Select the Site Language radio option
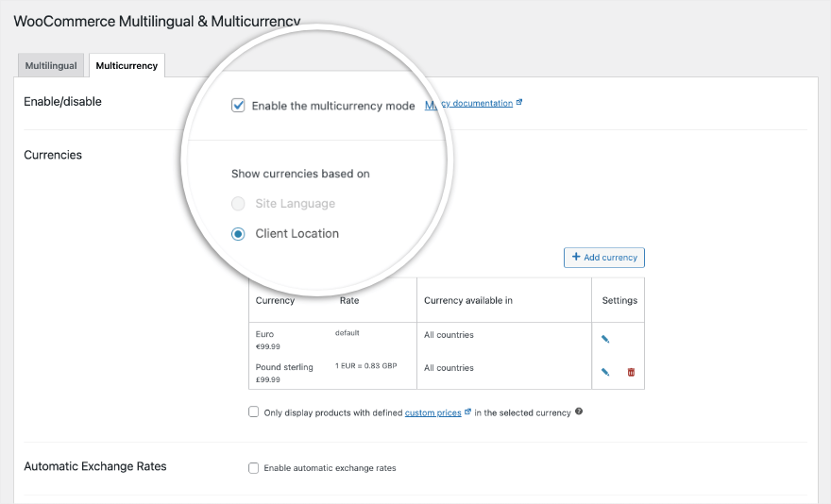 [238, 204]
